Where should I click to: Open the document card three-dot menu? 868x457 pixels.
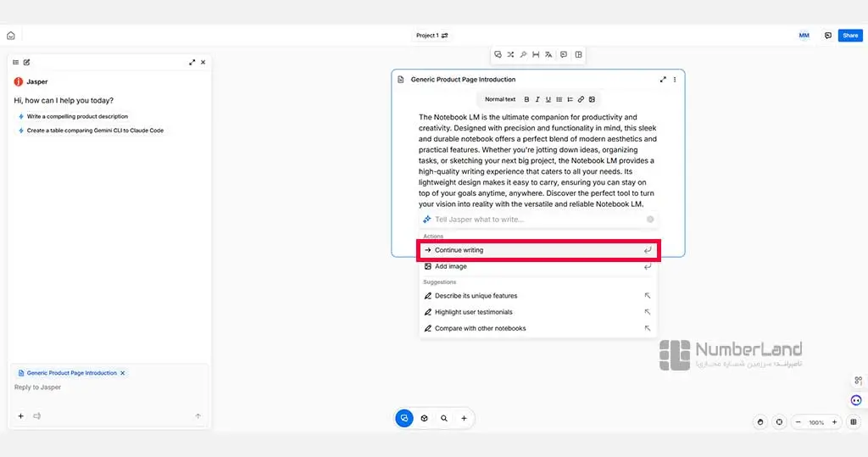click(x=674, y=80)
